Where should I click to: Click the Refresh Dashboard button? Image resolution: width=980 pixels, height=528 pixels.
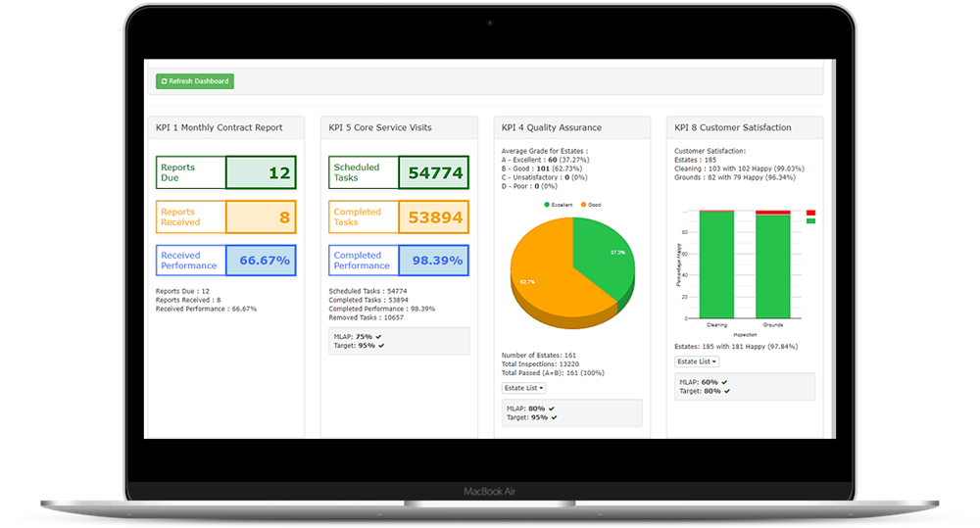tap(195, 81)
